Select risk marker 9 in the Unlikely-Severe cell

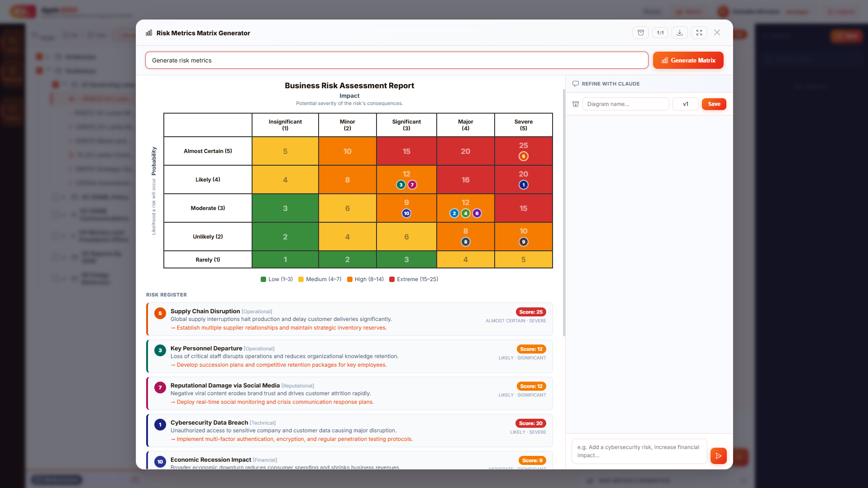[x=523, y=242]
